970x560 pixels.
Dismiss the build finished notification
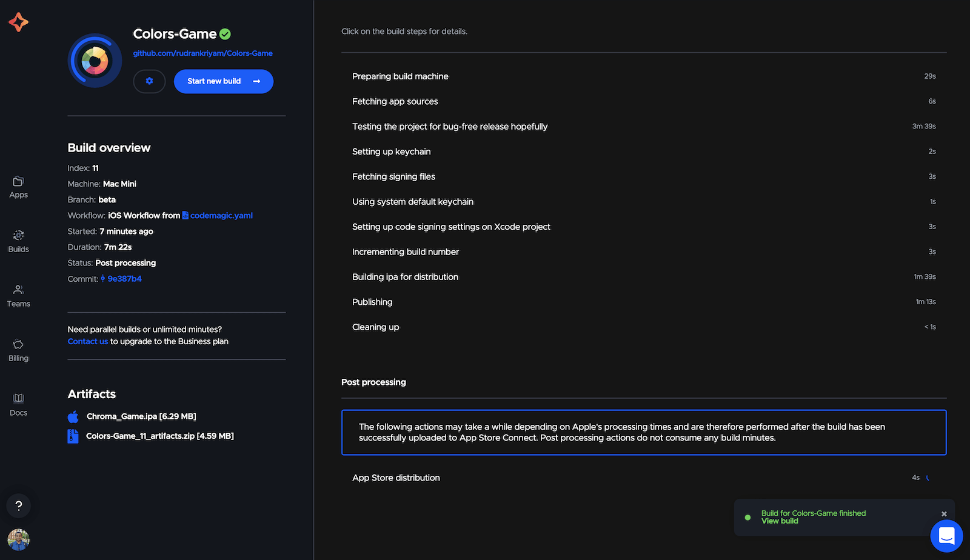944,514
